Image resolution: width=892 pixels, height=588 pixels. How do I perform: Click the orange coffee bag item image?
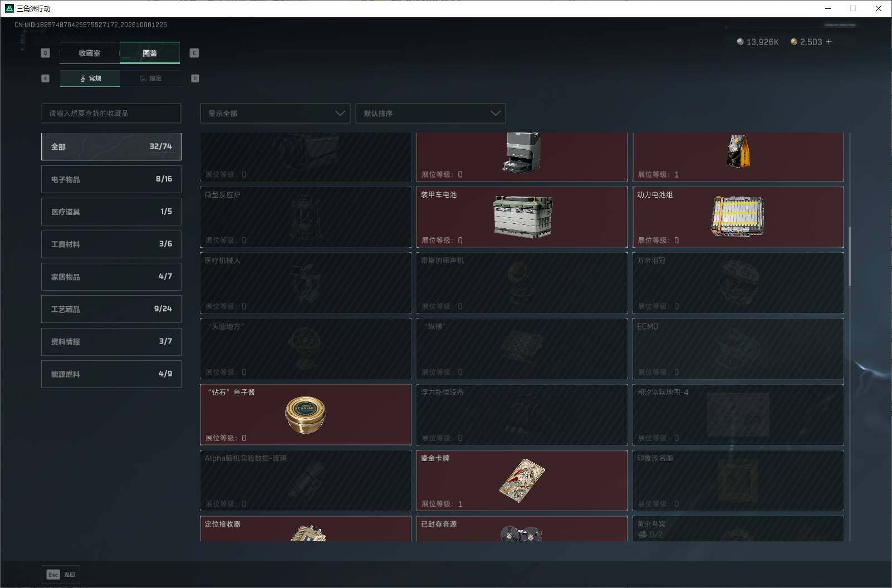[738, 151]
